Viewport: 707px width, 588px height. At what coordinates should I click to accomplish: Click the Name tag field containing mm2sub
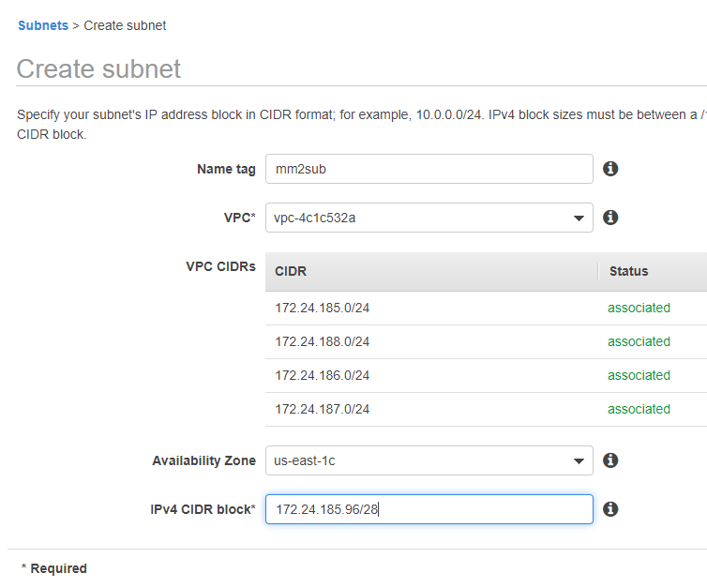pos(429,169)
